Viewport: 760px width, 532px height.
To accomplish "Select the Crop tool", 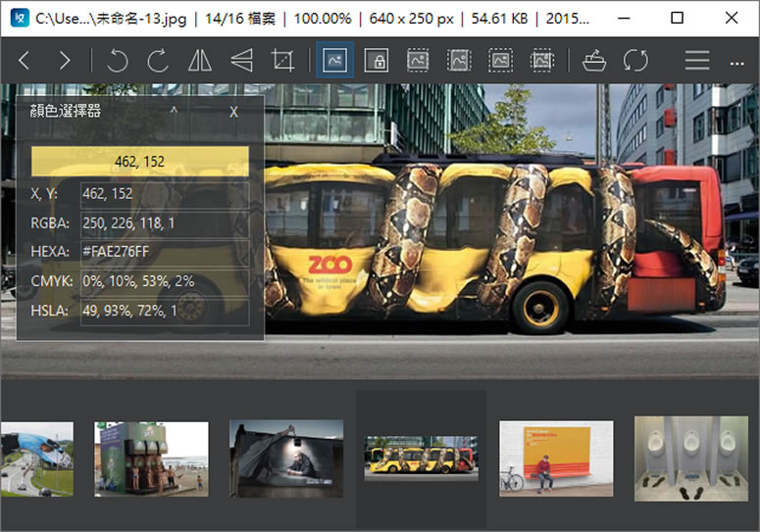I will point(283,61).
